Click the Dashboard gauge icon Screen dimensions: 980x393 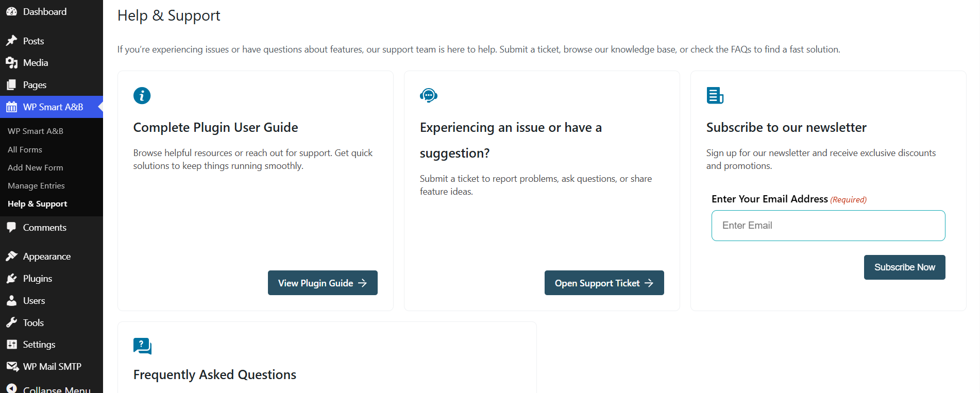[11, 11]
